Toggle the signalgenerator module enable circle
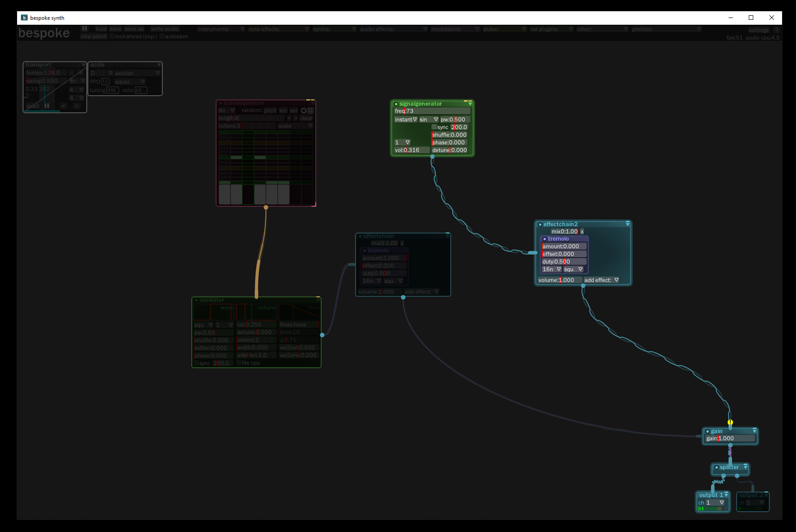Image resolution: width=796 pixels, height=532 pixels. (x=396, y=103)
